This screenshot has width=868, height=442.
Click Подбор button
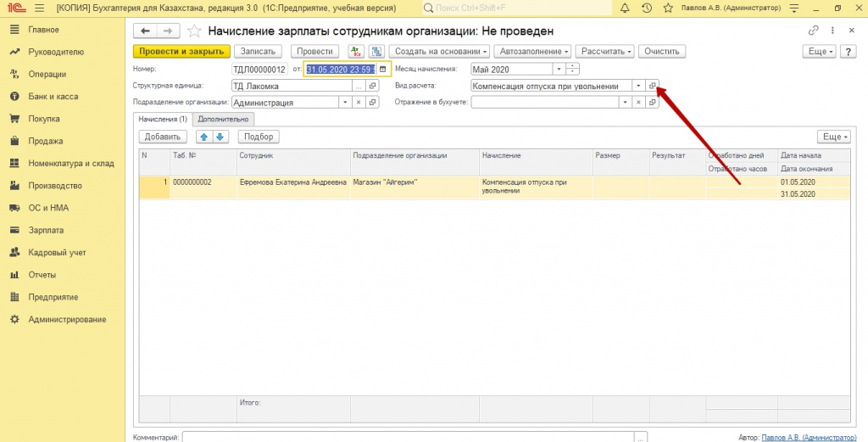(x=259, y=137)
